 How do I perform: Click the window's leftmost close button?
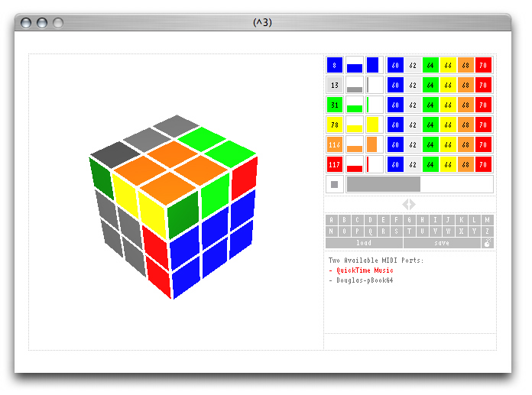[x=26, y=23]
